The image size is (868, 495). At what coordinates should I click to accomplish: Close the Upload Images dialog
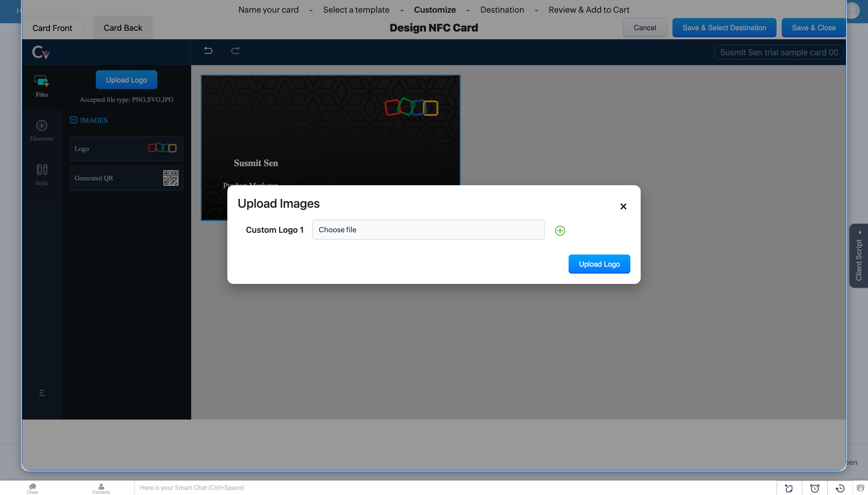click(x=623, y=206)
